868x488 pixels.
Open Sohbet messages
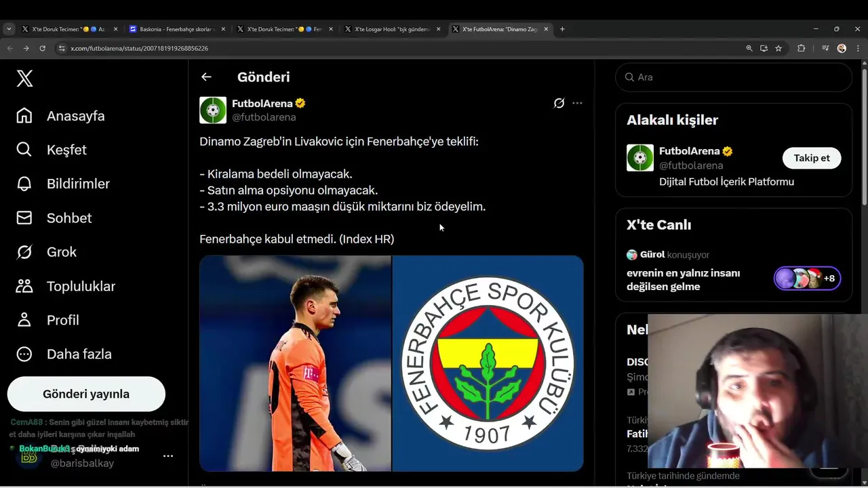[54, 218]
